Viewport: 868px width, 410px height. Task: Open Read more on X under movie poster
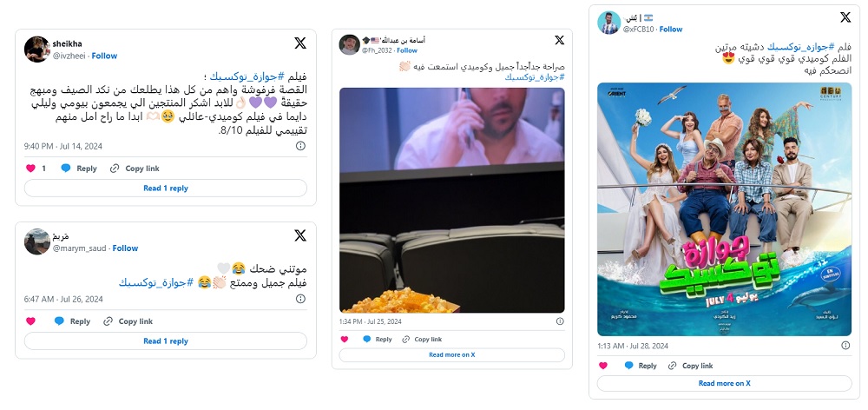[x=724, y=383]
